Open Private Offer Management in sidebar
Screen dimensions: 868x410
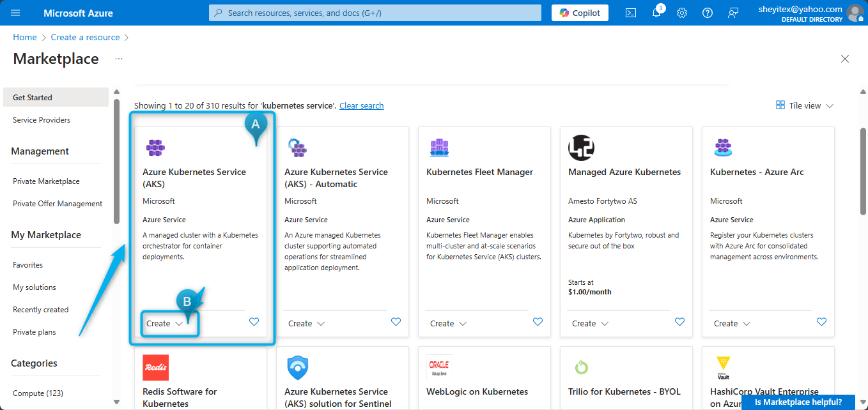56,204
